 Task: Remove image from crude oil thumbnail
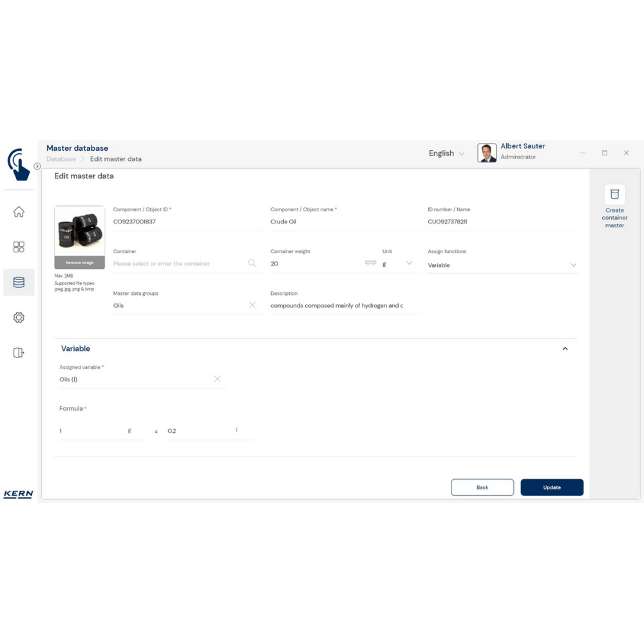[x=79, y=263]
